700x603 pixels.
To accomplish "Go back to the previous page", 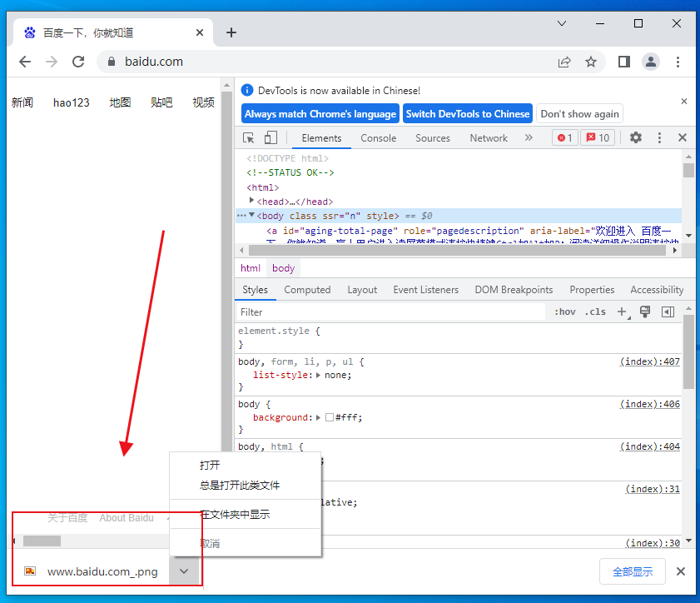I will [25, 62].
